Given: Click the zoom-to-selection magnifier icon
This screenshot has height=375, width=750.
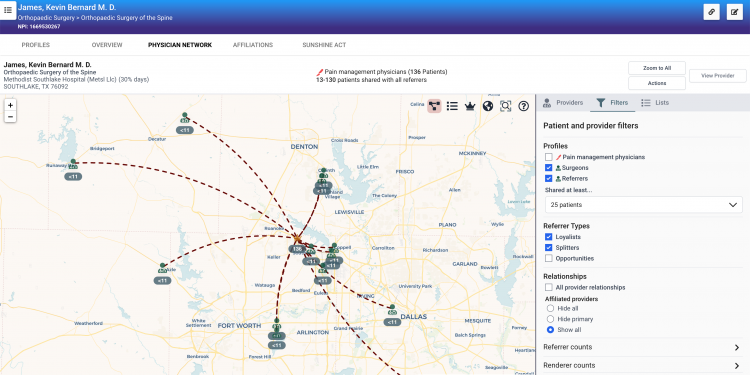Looking at the screenshot, I should tap(506, 106).
